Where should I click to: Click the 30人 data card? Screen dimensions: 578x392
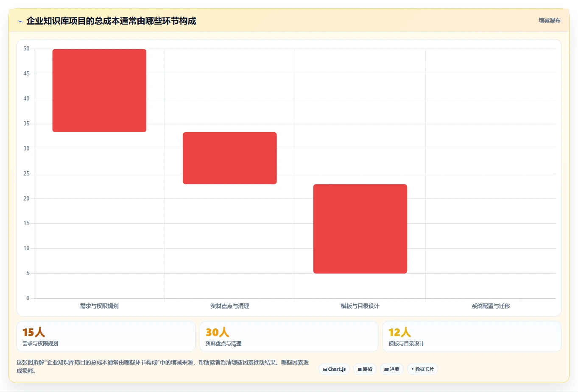(289, 336)
